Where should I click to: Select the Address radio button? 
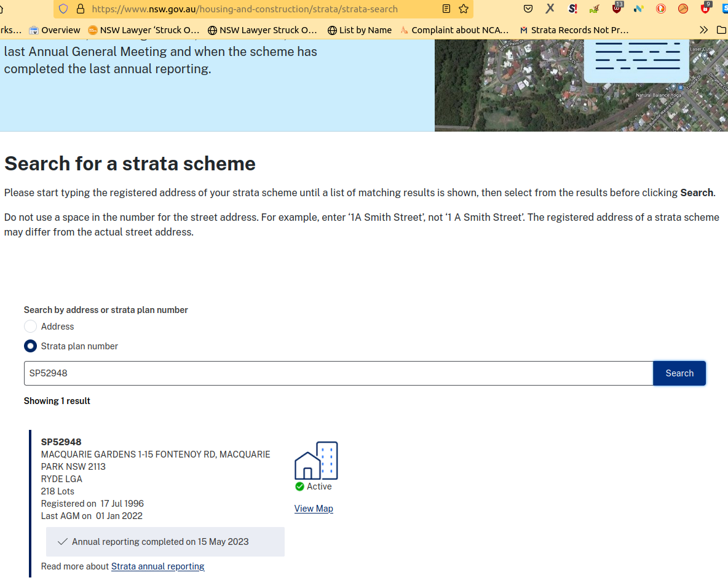tap(30, 327)
